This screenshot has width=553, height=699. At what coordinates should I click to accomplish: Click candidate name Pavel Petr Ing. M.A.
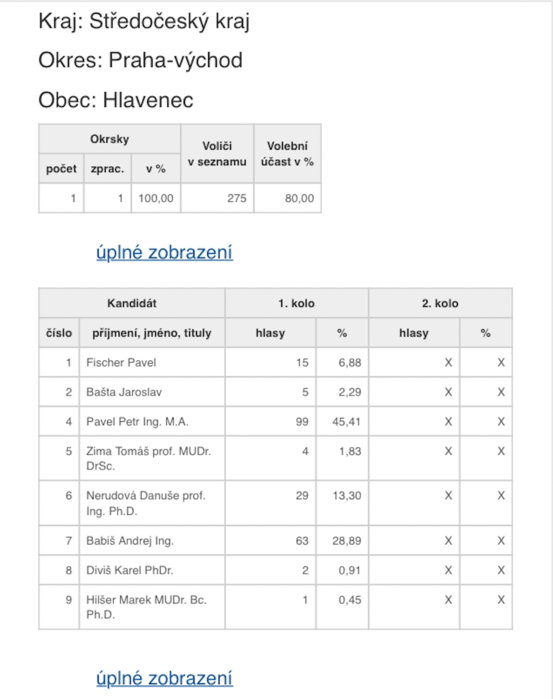point(137,422)
